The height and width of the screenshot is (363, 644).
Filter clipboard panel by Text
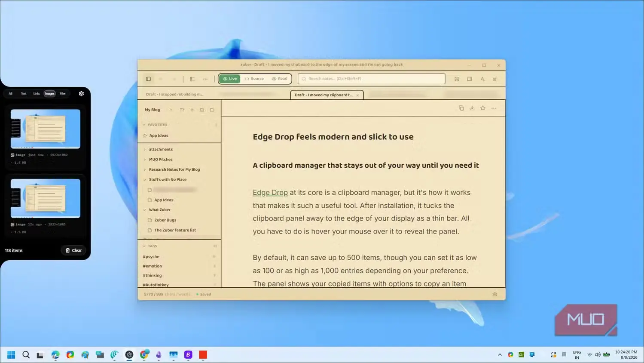(24, 93)
